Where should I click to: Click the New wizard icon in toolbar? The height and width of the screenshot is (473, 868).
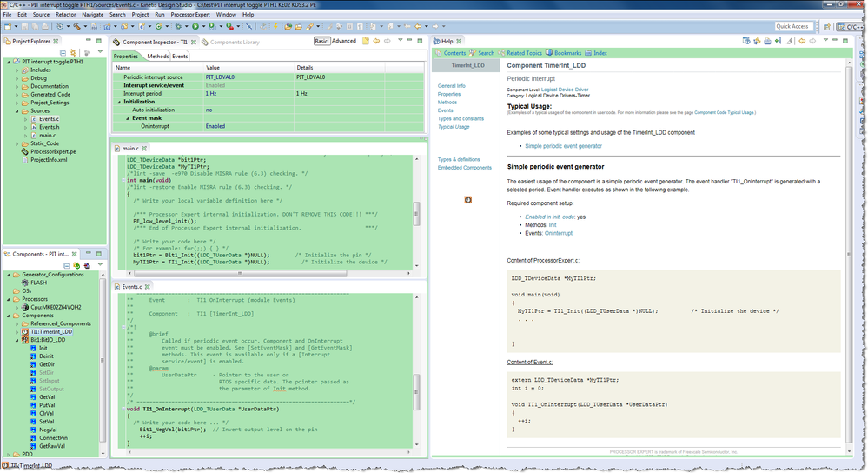8,26
